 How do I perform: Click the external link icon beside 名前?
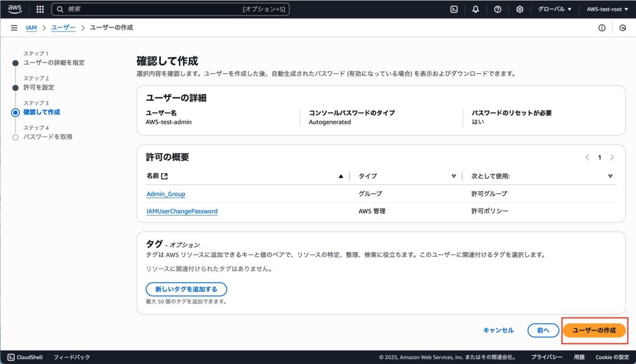click(x=164, y=176)
